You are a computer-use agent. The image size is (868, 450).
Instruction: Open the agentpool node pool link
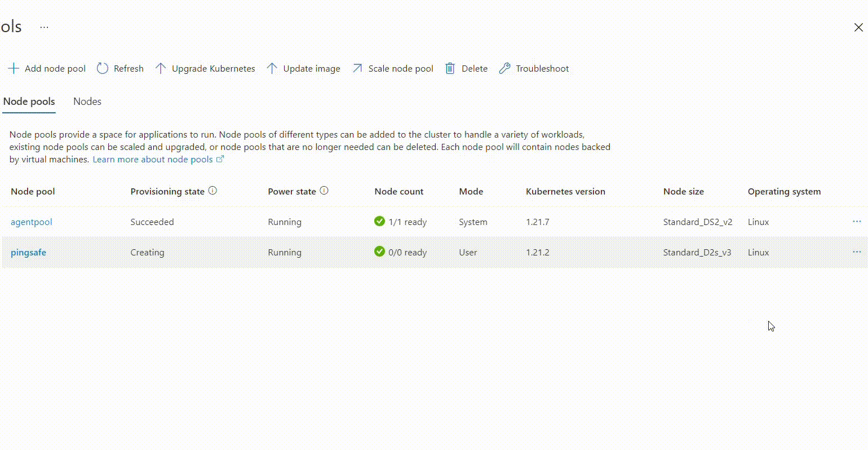pos(32,222)
